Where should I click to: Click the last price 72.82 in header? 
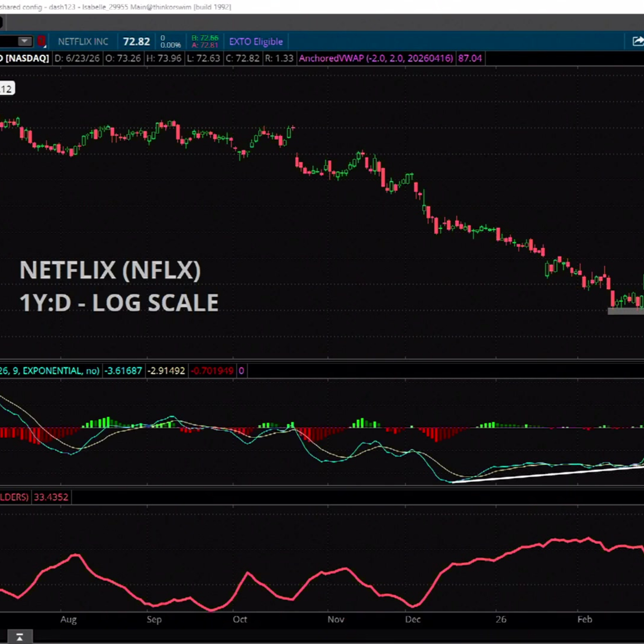click(x=136, y=42)
